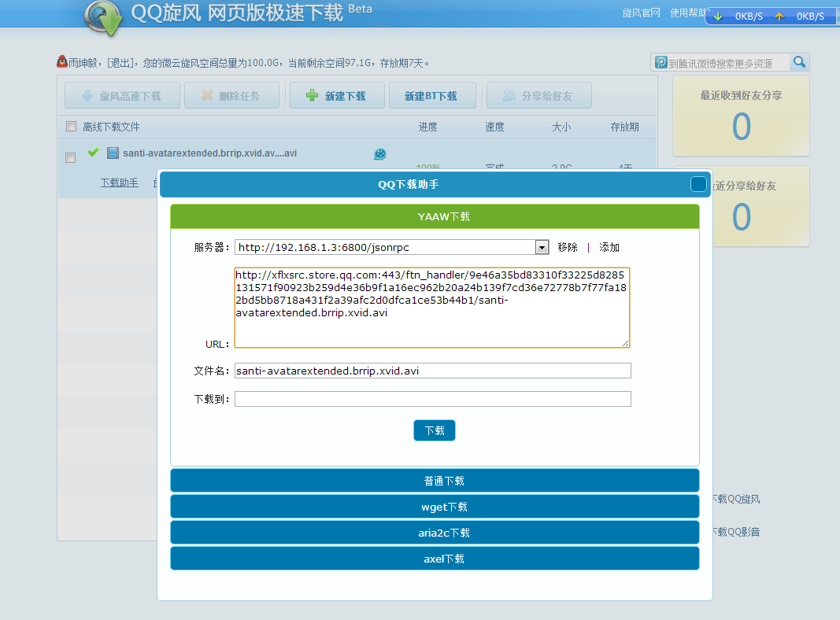Viewport: 840px width, 620px height.
Task: Expand the axel下载 section
Action: coord(435,559)
